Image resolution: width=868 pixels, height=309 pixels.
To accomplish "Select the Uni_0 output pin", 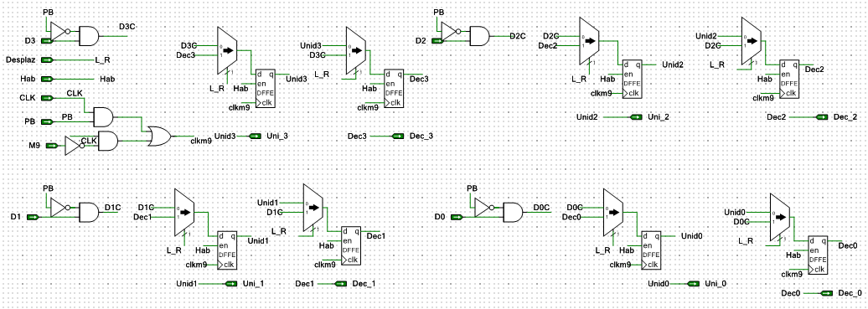I will pyautogui.click(x=693, y=283).
